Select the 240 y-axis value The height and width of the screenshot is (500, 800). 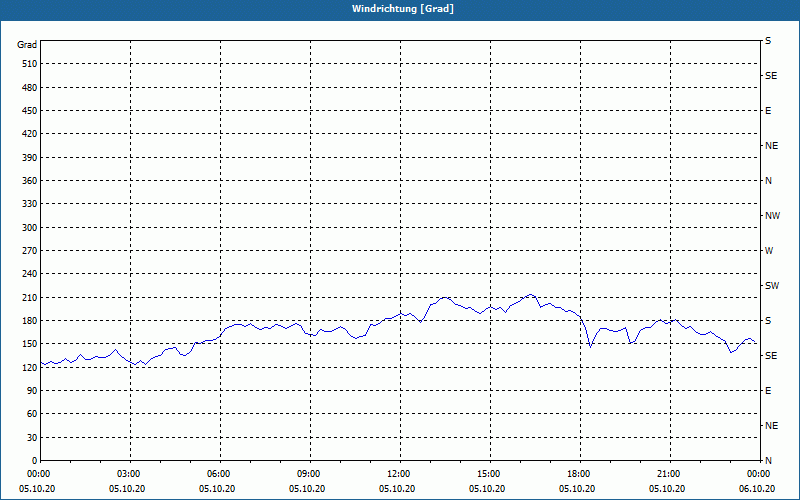(x=30, y=274)
